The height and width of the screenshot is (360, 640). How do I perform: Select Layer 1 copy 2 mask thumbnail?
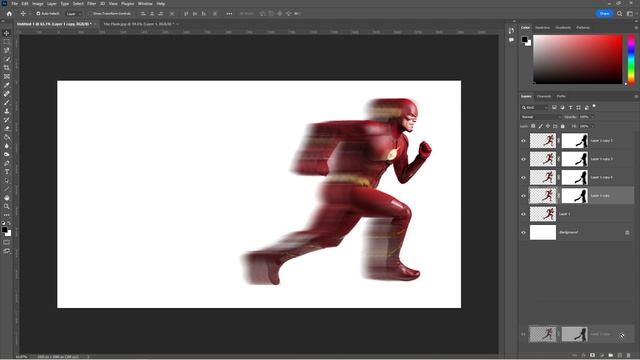click(575, 141)
